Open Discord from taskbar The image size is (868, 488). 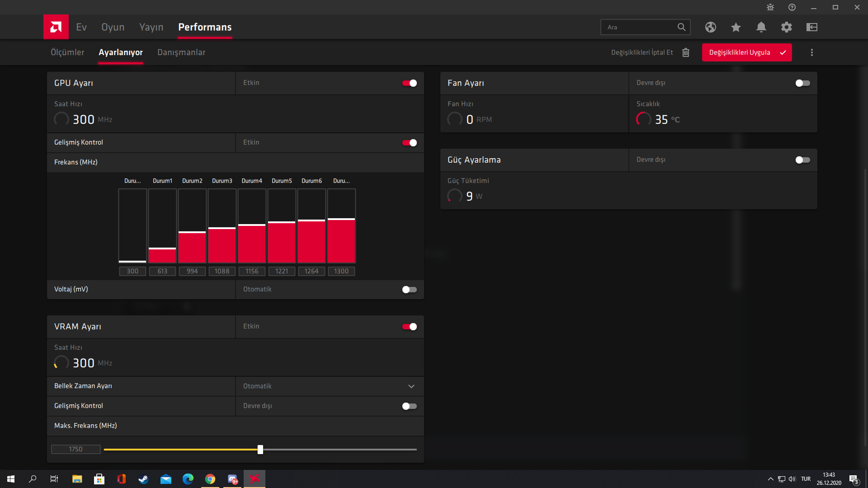(232, 479)
